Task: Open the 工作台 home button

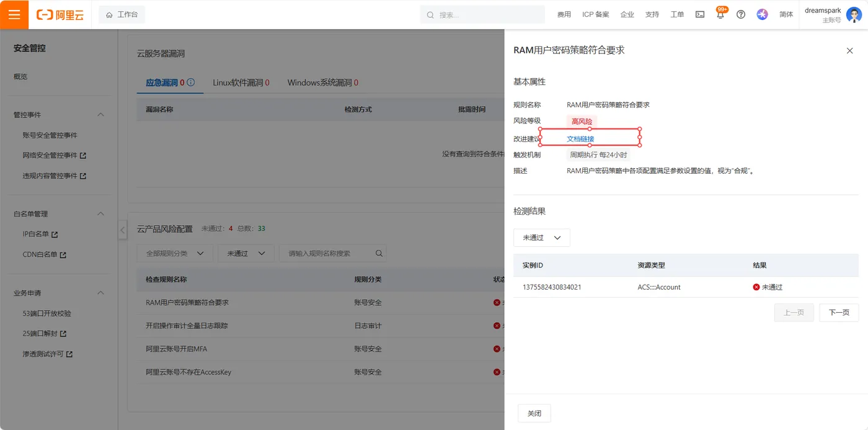Action: coord(122,14)
